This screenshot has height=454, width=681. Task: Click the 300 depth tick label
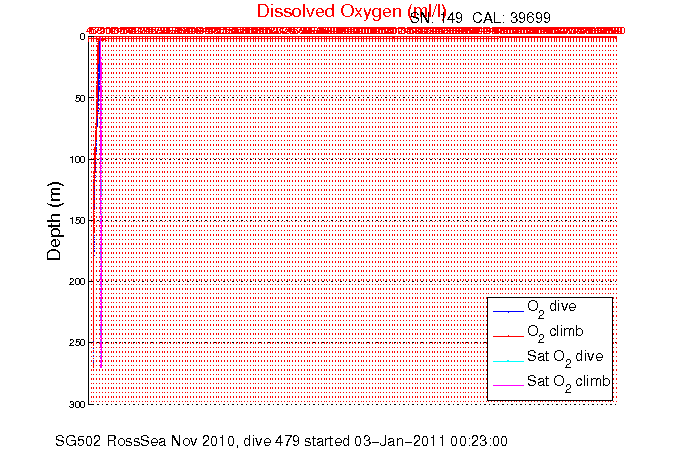(77, 404)
